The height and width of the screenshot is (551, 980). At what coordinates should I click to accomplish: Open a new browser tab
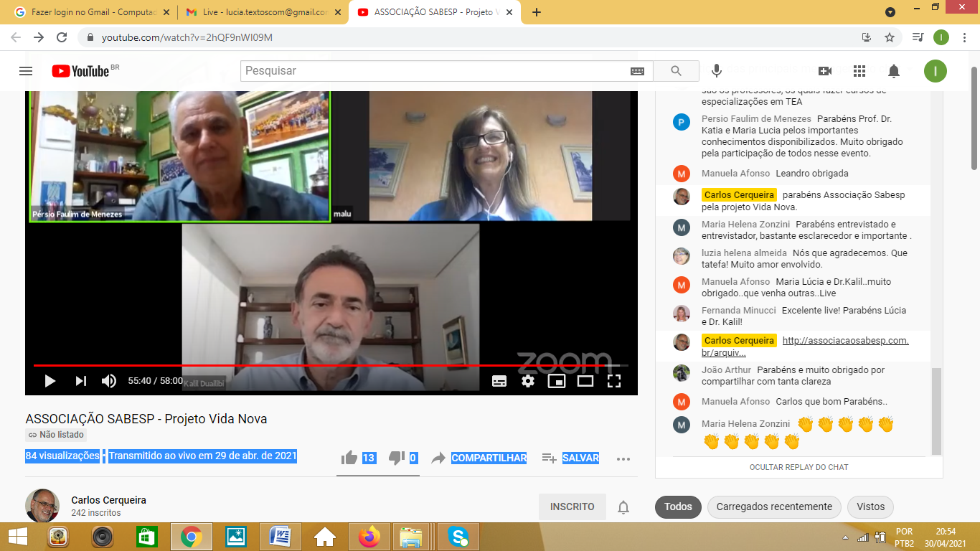click(537, 12)
